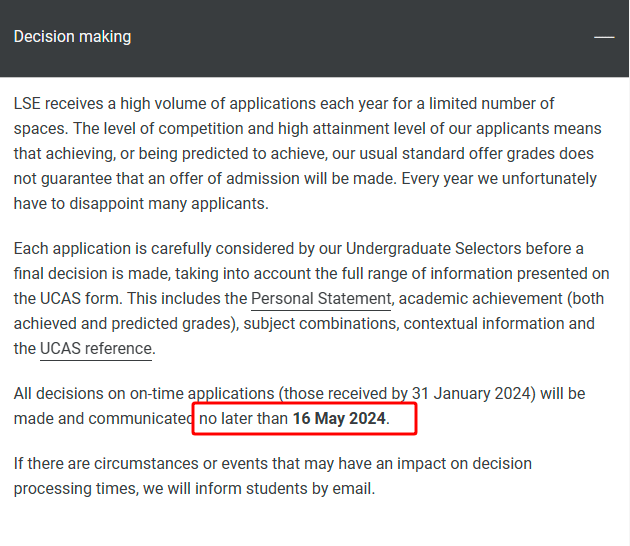Open the Personal Statement link
The image size is (630, 546).
321,299
